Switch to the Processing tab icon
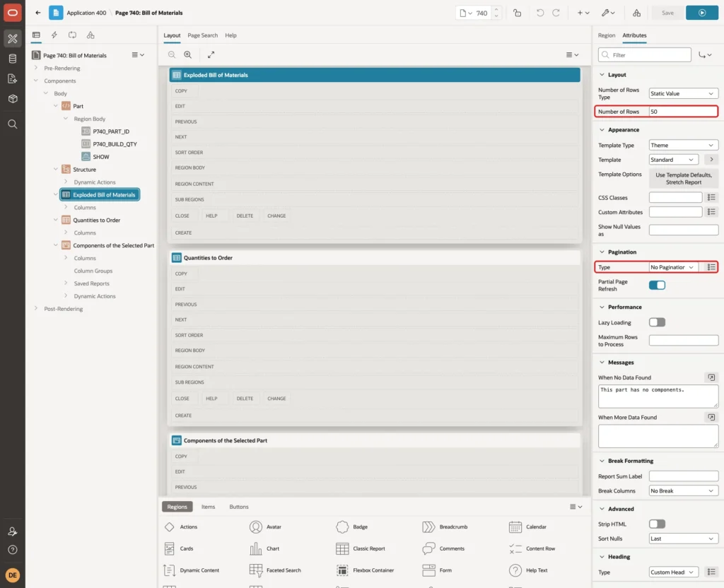The width and height of the screenshot is (724, 588). pyautogui.click(x=73, y=35)
